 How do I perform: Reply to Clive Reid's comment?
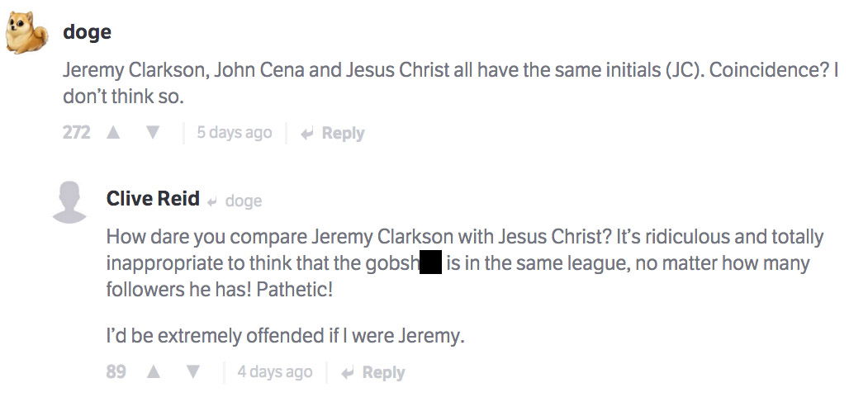tap(383, 372)
